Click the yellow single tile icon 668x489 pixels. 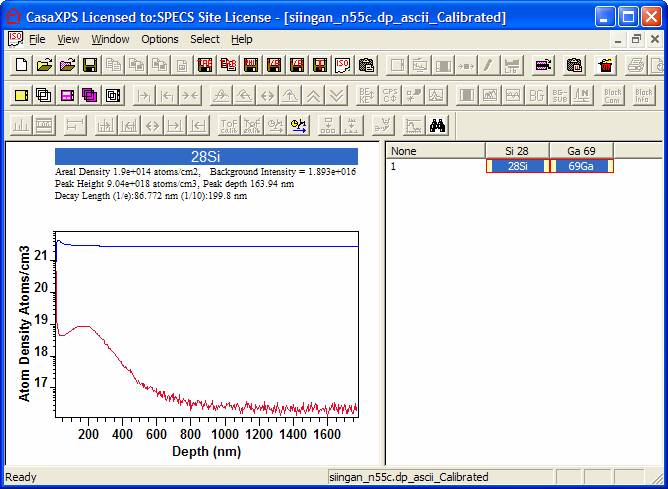coord(21,96)
